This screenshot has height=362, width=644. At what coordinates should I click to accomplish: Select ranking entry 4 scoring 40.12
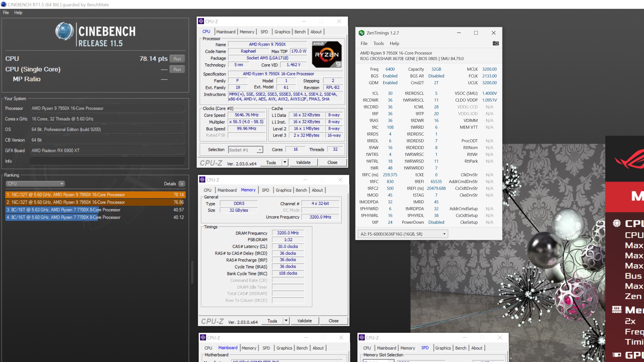point(95,217)
